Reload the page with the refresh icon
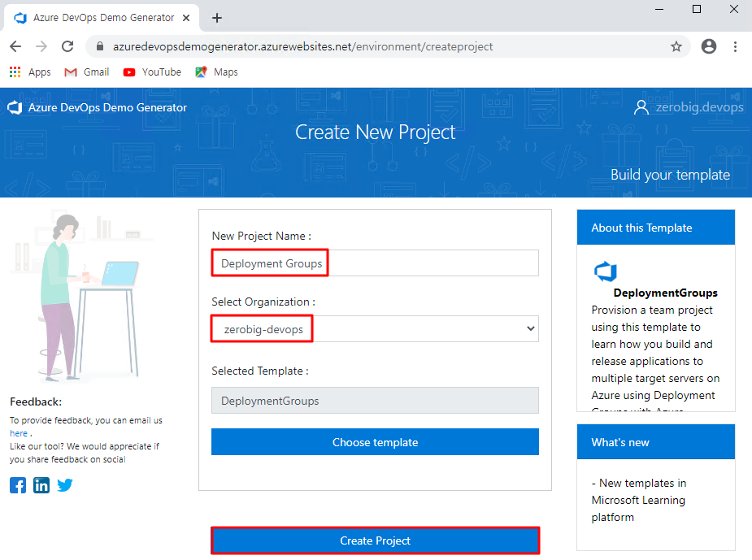This screenshot has width=752, height=560. pos(67,46)
